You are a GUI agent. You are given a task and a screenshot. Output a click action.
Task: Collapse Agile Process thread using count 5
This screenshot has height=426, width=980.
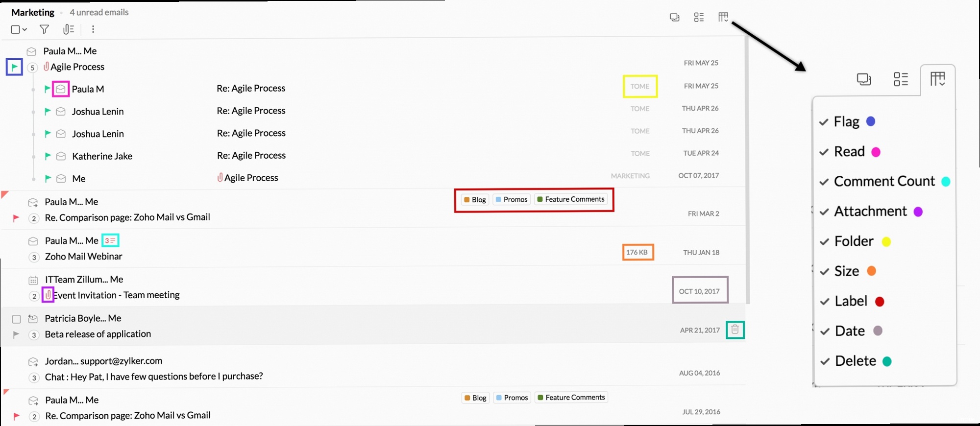coord(32,68)
